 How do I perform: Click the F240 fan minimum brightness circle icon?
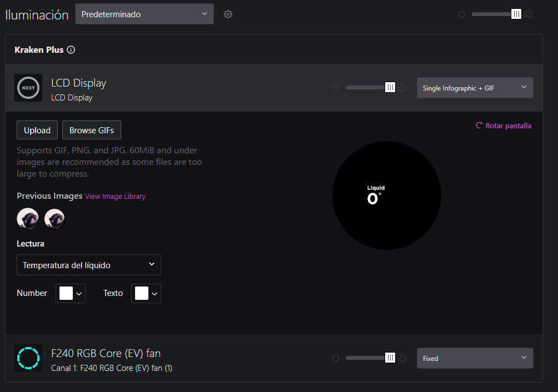[x=336, y=358]
